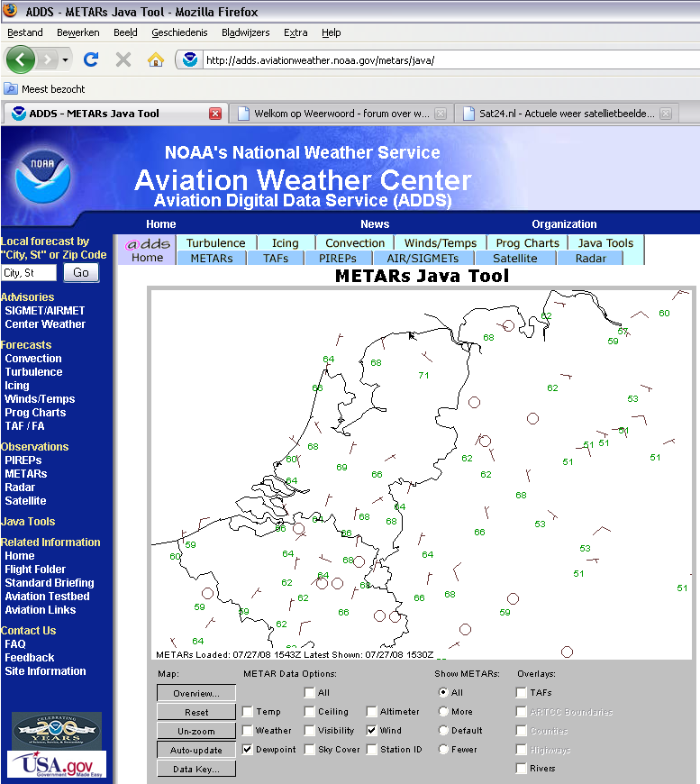Select the All radio under Show METARs
Screen dimensions: 700x784
click(x=443, y=692)
